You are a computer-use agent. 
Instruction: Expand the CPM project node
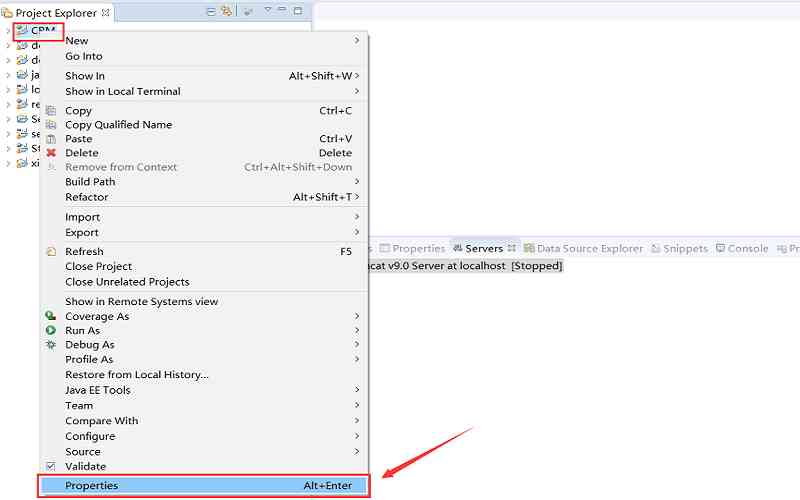click(7, 31)
